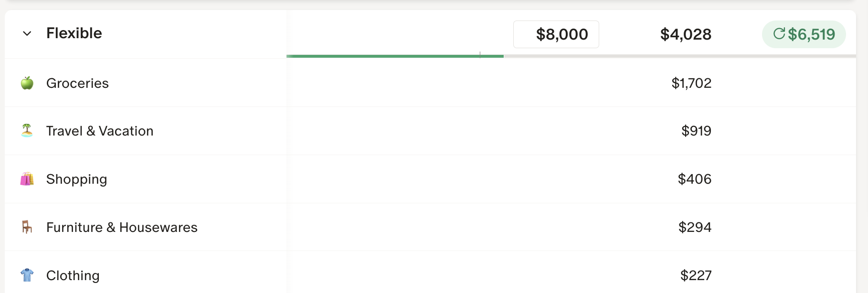Open the Furniture & Housewares category
868x293 pixels.
[x=122, y=227]
